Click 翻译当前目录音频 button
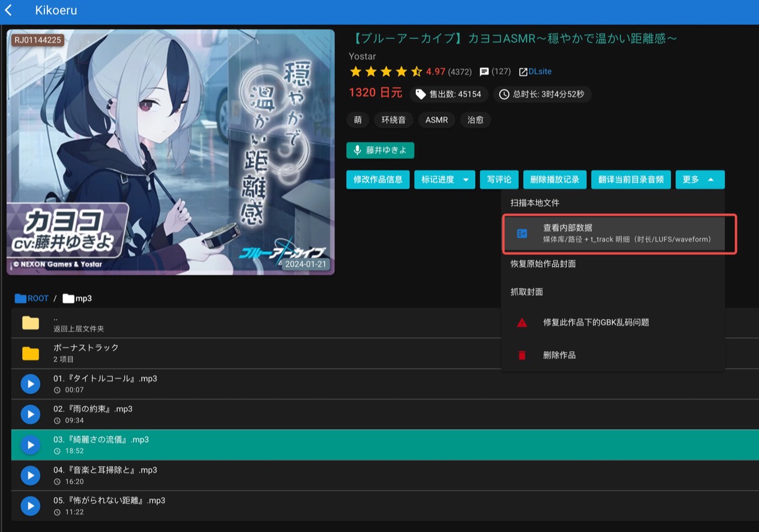 coord(631,179)
